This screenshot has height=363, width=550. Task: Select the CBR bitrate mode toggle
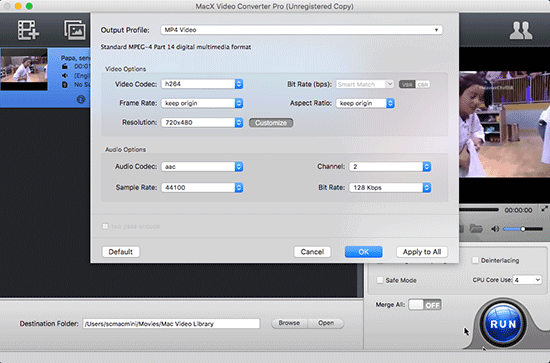click(x=422, y=85)
